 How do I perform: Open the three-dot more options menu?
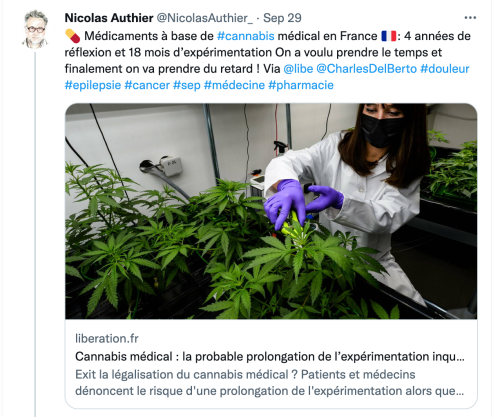click(x=470, y=18)
